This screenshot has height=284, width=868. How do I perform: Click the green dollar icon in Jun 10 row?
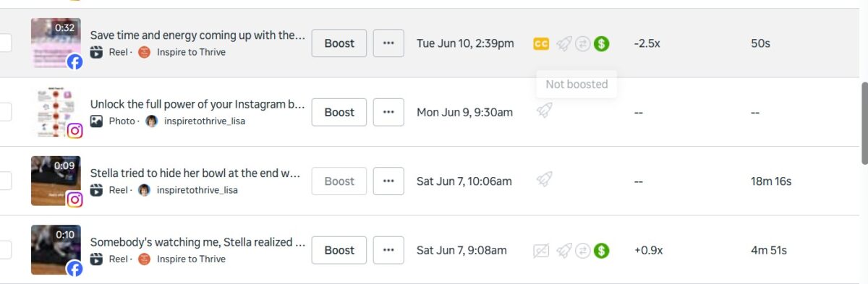click(601, 43)
